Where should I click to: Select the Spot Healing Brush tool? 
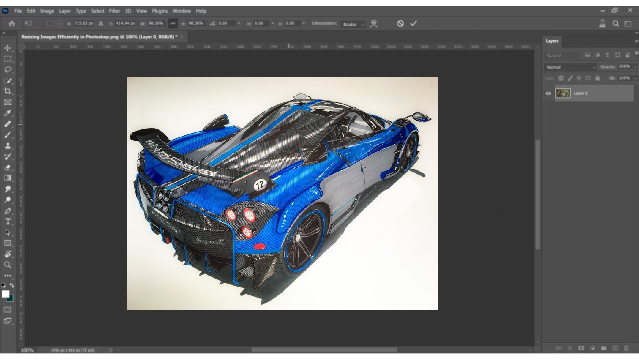(x=8, y=124)
